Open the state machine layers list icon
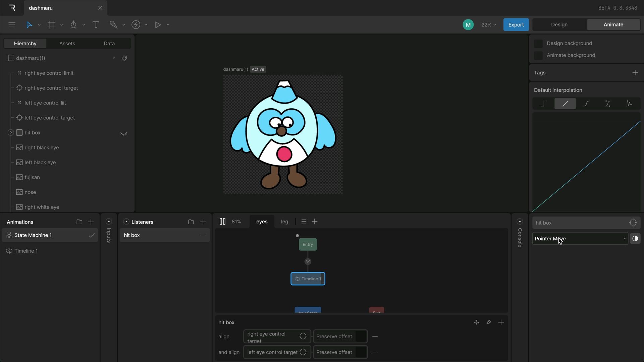 304,222
